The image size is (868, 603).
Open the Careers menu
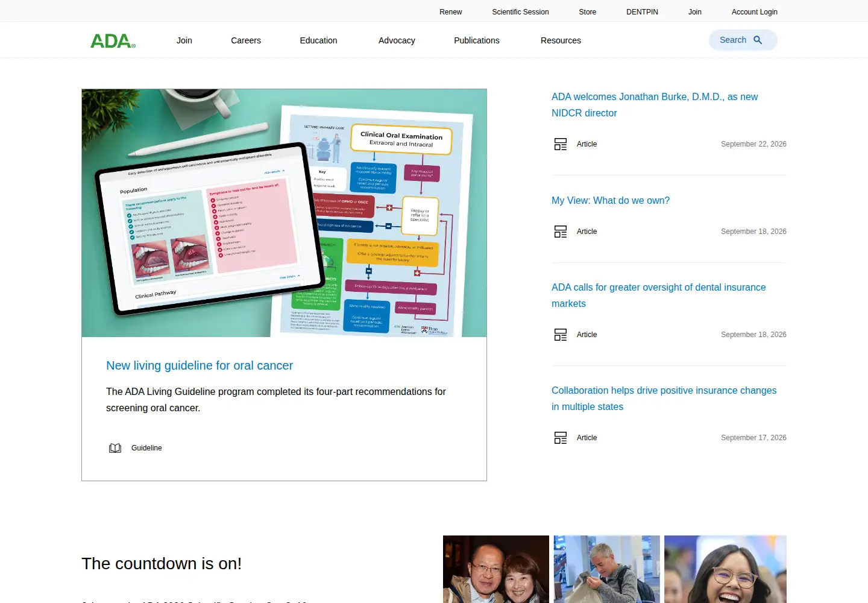tap(246, 40)
